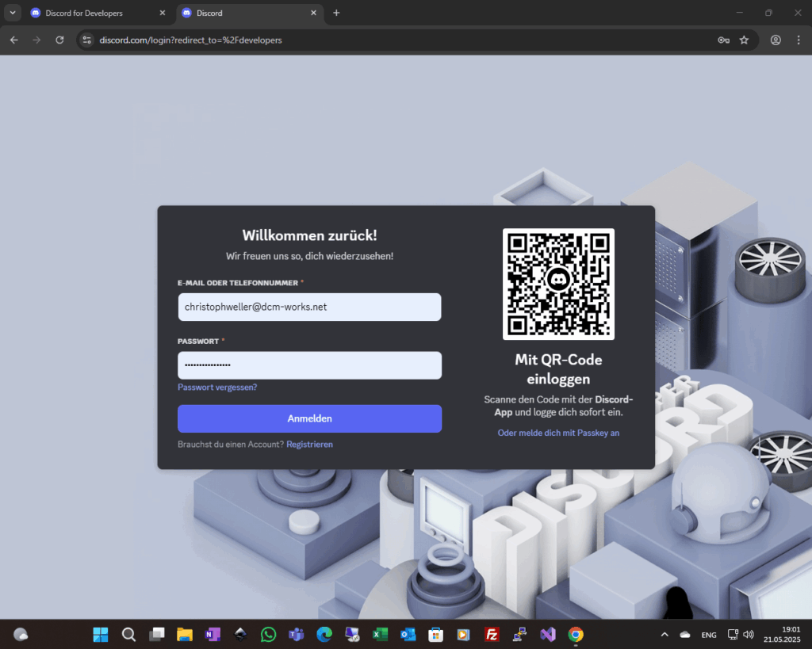This screenshot has width=812, height=649.
Task: Open the tab search dropdown arrow
Action: click(x=13, y=13)
